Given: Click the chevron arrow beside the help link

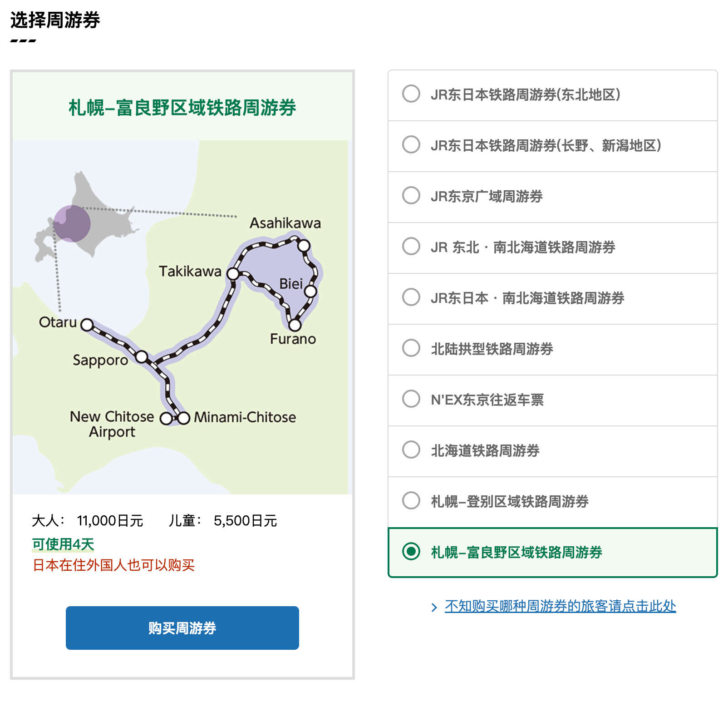Looking at the screenshot, I should click(434, 608).
